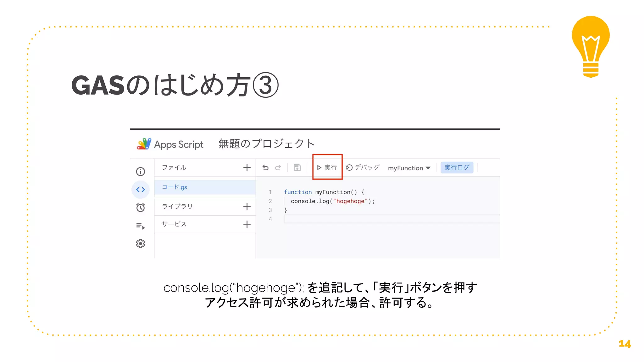Run the script with 実行 button

click(327, 167)
